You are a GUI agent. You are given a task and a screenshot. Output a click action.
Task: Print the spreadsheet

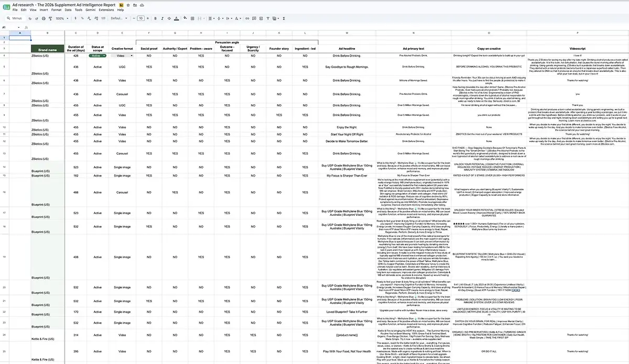click(x=44, y=18)
